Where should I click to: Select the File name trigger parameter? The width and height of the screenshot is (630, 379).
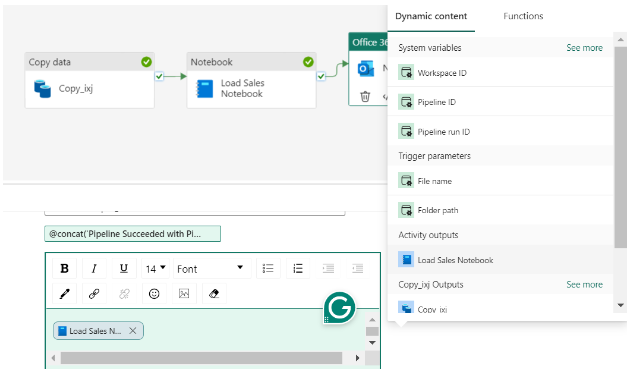500,181
